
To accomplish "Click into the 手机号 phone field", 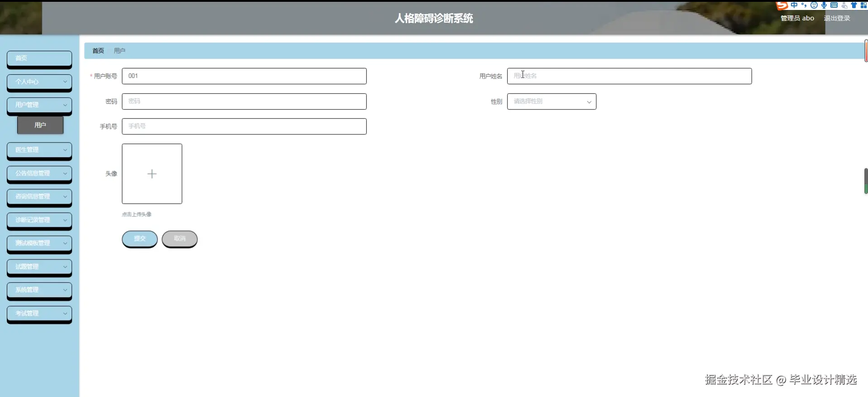I will pos(244,126).
